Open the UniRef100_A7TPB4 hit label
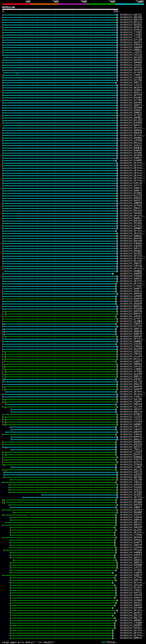This screenshot has height=644, width=146. pyautogui.click(x=131, y=372)
